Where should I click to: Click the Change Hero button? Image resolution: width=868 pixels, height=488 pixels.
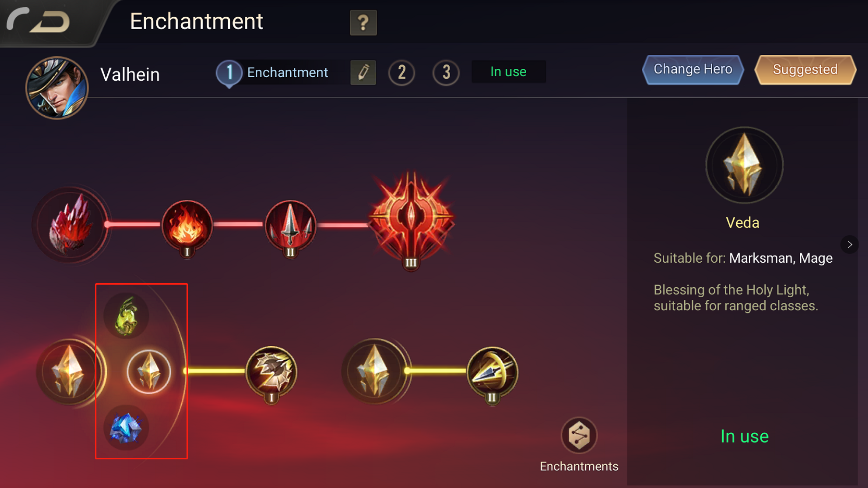(693, 69)
